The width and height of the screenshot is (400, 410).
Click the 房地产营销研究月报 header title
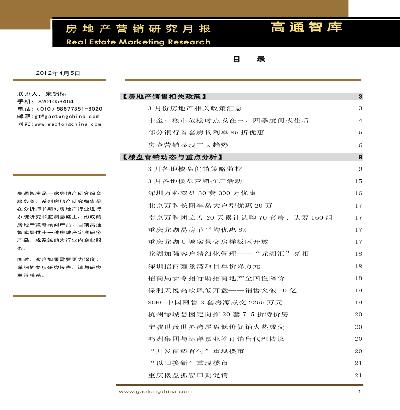138,29
